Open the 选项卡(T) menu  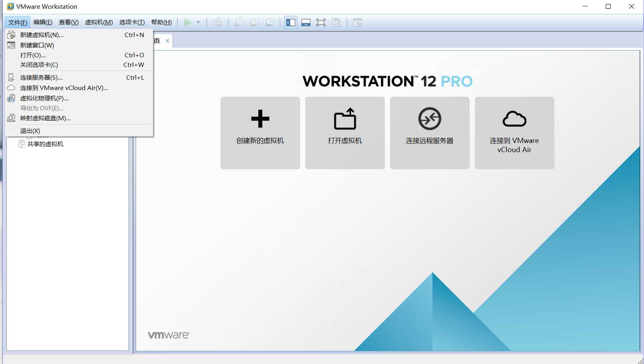(x=132, y=22)
